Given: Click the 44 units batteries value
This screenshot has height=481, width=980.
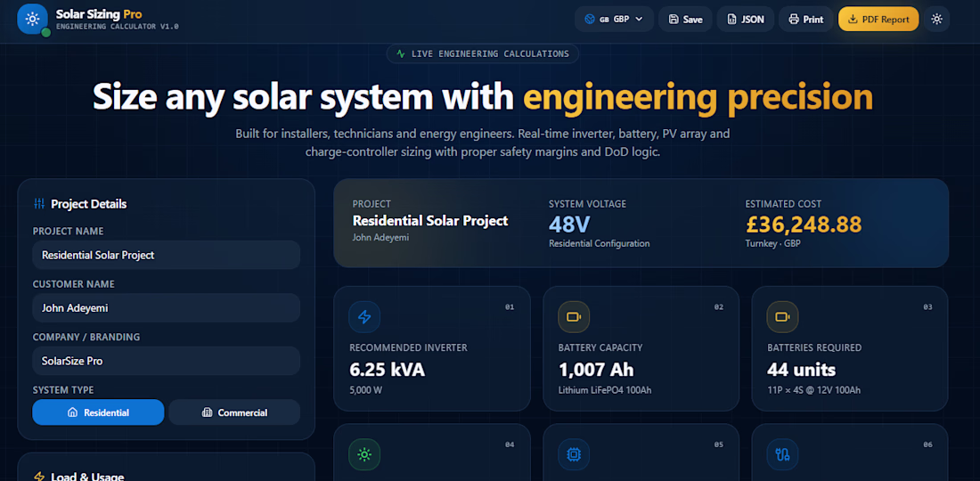Looking at the screenshot, I should coord(801,370).
